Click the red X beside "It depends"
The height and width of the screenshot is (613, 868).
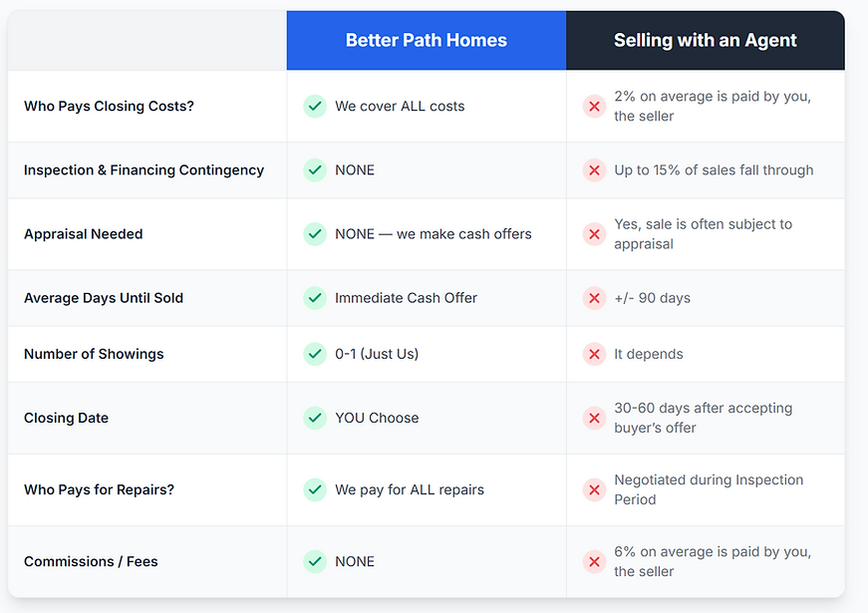pos(594,354)
